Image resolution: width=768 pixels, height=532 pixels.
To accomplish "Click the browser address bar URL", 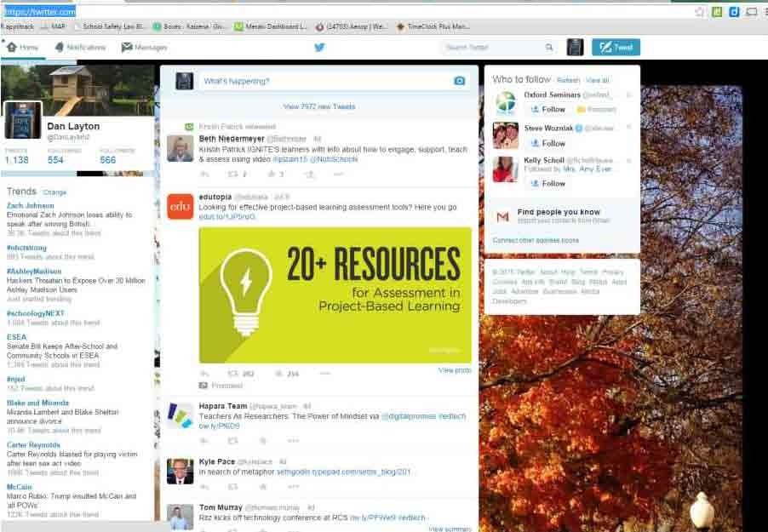I will coord(39,11).
